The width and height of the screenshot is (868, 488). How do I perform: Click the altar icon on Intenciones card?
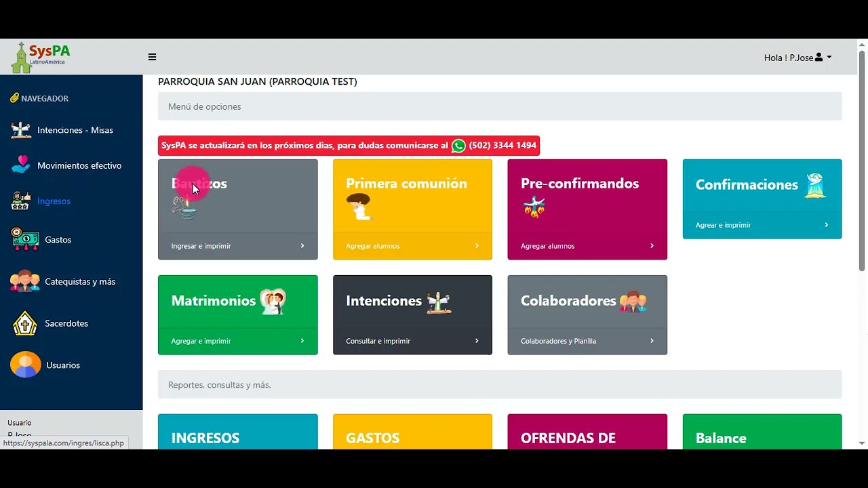tap(438, 302)
